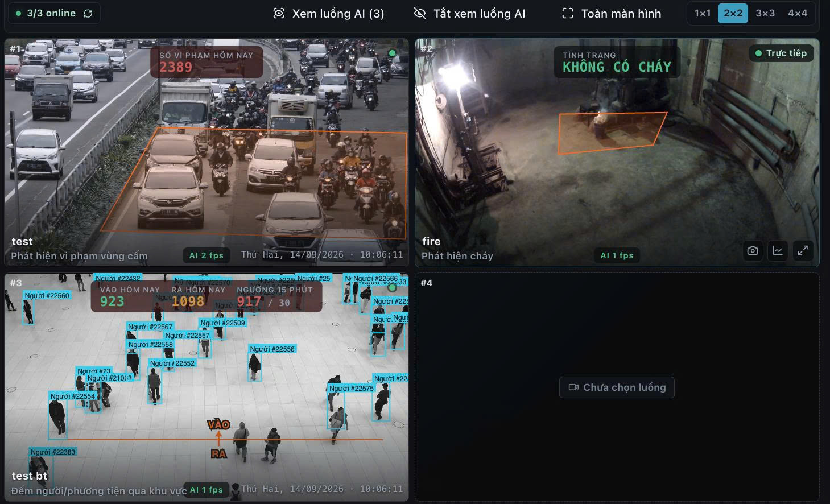The height and width of the screenshot is (504, 830).
Task: Enable AI streams via Xem luồng AI (3)
Action: coord(329,13)
